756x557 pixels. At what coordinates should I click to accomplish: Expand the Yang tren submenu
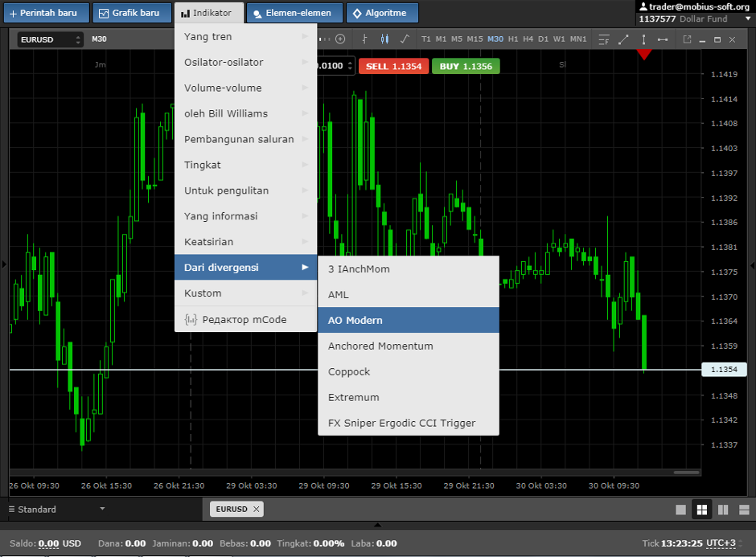[x=246, y=37]
